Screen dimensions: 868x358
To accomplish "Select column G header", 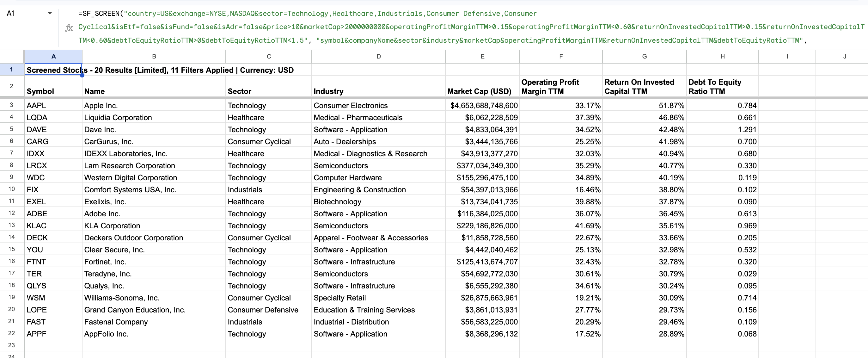I will tap(644, 57).
